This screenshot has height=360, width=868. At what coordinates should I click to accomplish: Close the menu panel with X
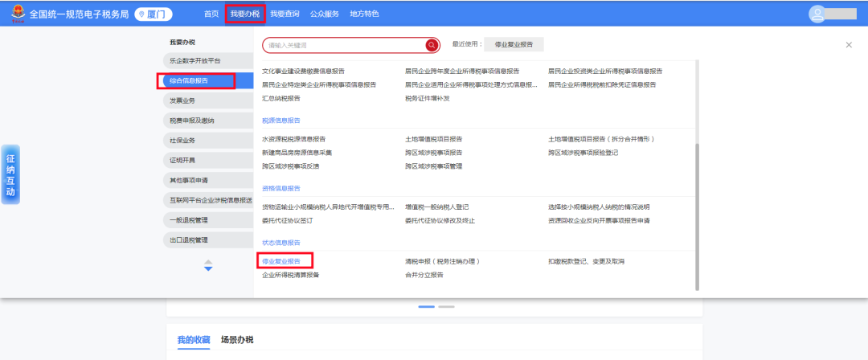[849, 45]
